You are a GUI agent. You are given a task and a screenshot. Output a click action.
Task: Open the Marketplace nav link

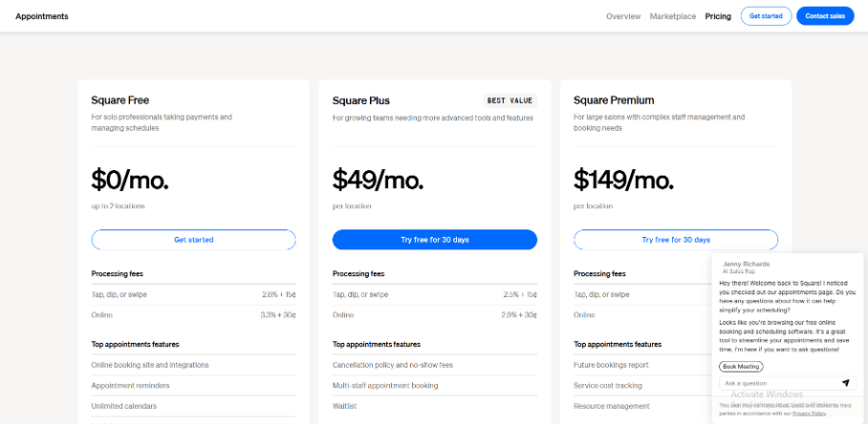[673, 16]
